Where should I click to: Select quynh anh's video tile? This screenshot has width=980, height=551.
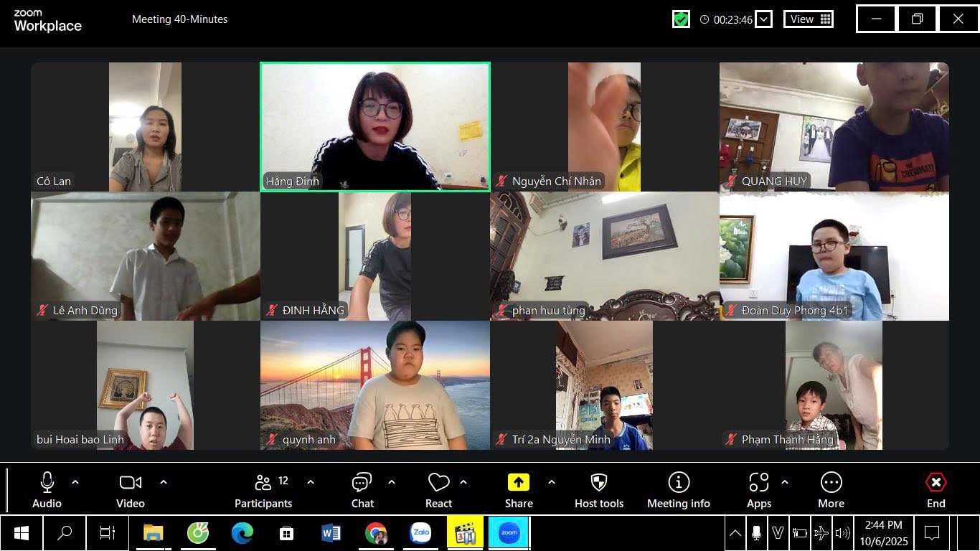click(375, 385)
